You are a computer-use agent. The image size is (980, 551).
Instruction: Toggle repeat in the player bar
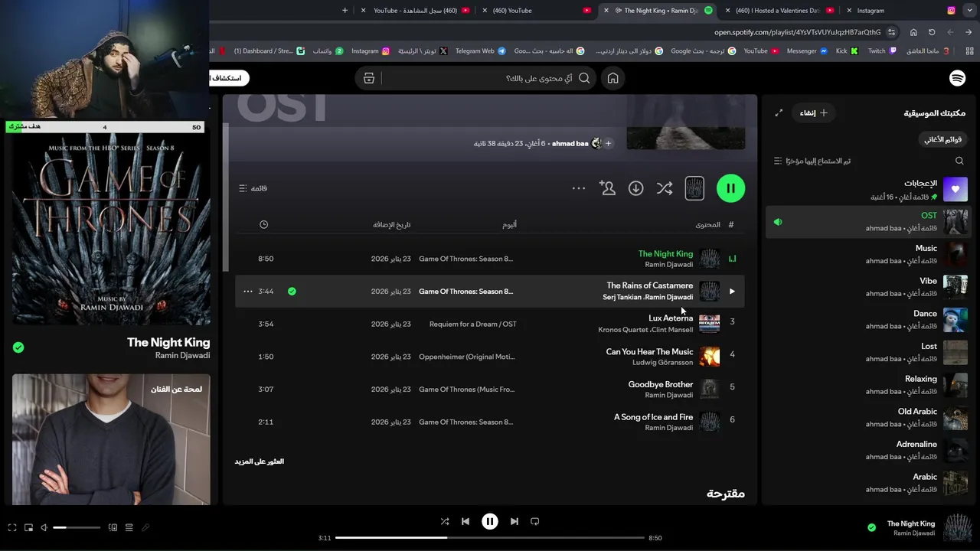tap(535, 521)
